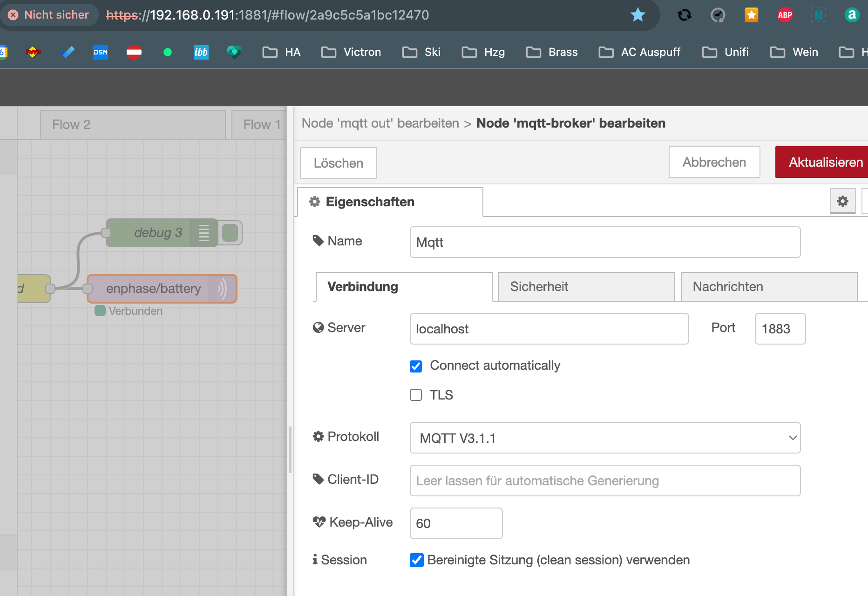Click the teal bracketed N extension icon
The height and width of the screenshot is (596, 868).
click(818, 15)
